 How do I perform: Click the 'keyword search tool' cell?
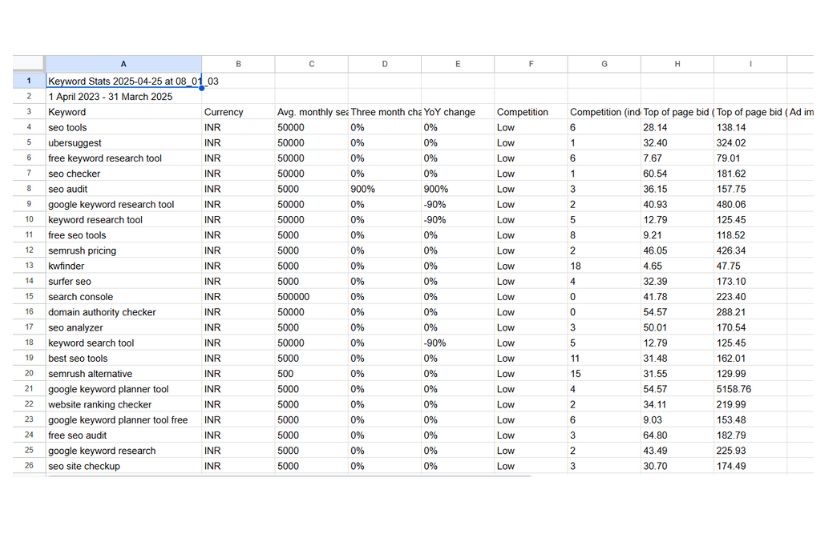click(123, 343)
